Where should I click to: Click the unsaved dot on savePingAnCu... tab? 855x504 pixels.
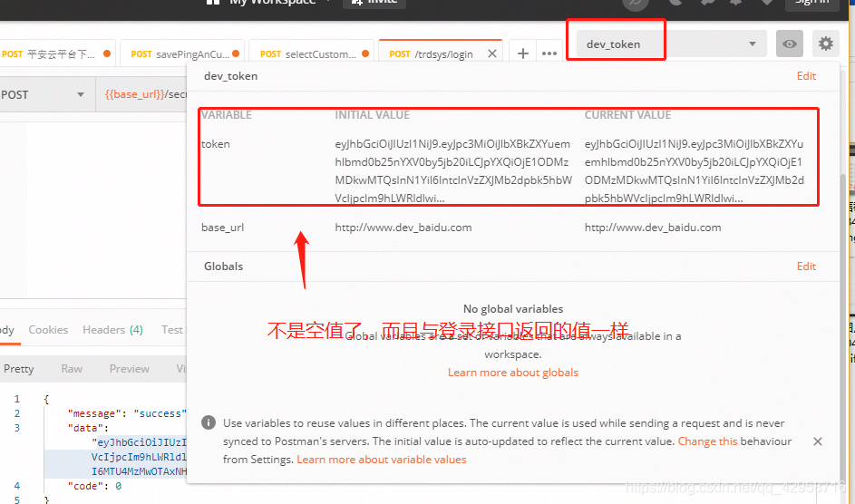click(236, 53)
